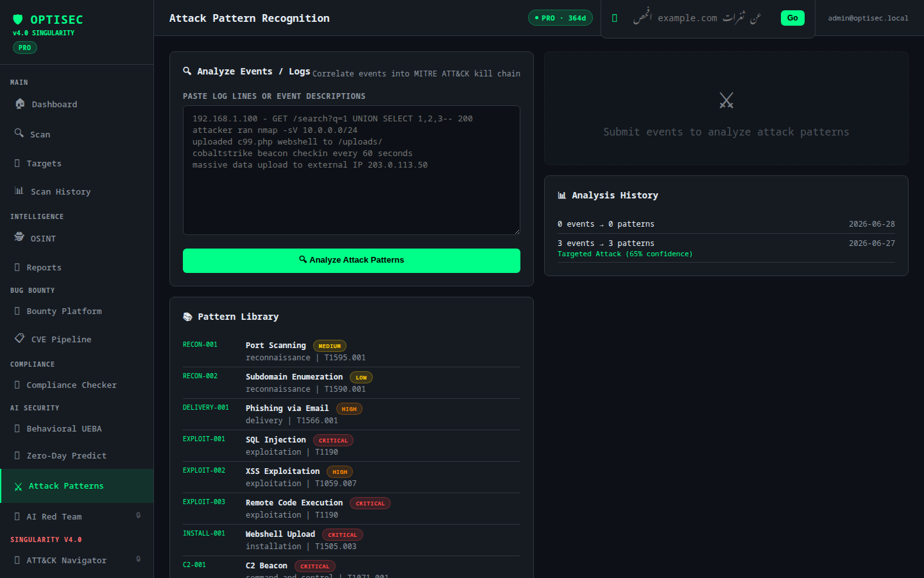Open Dashboard from the sidebar
924x578 pixels.
[77, 104]
